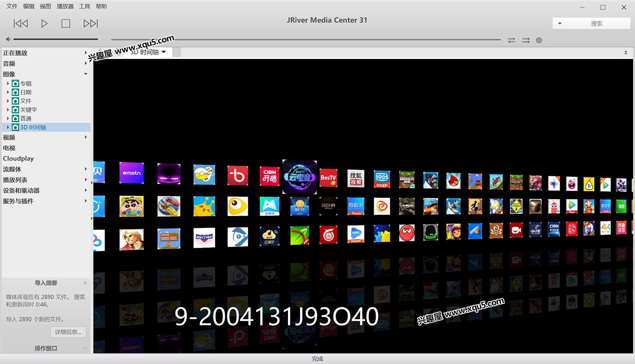The image size is (635, 364).
Task: Expand the 视频 section arrow
Action: coord(86,137)
